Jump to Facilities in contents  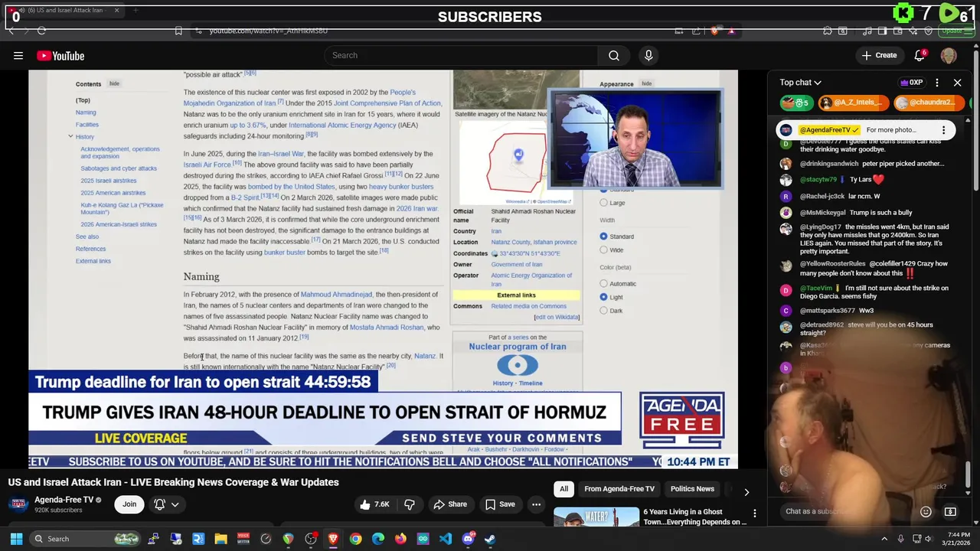87,125
